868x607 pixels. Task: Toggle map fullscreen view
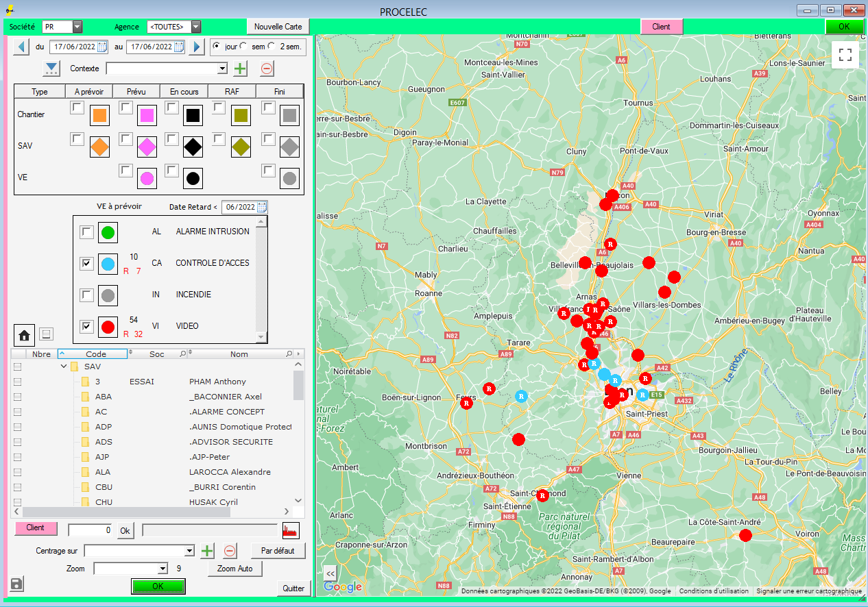click(845, 55)
